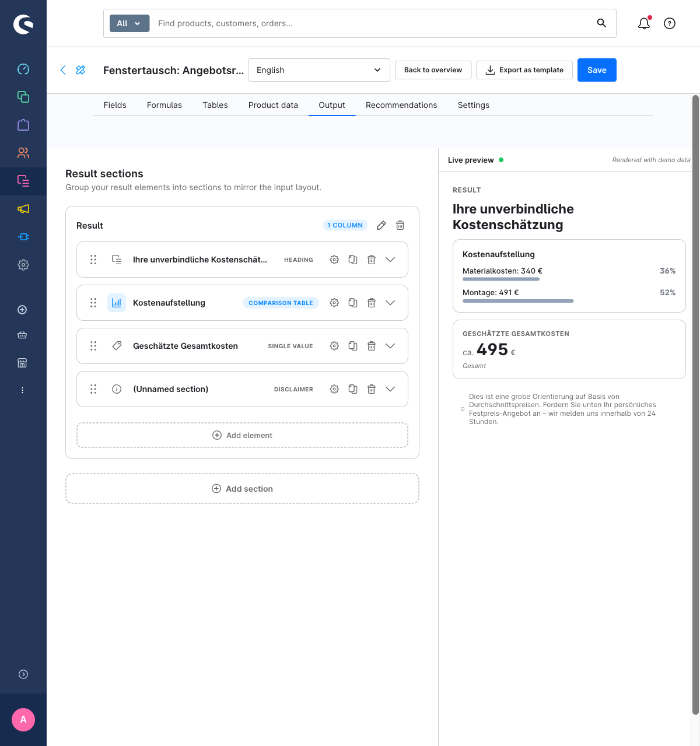Focus the Find products, customers, orders search field

[373, 23]
